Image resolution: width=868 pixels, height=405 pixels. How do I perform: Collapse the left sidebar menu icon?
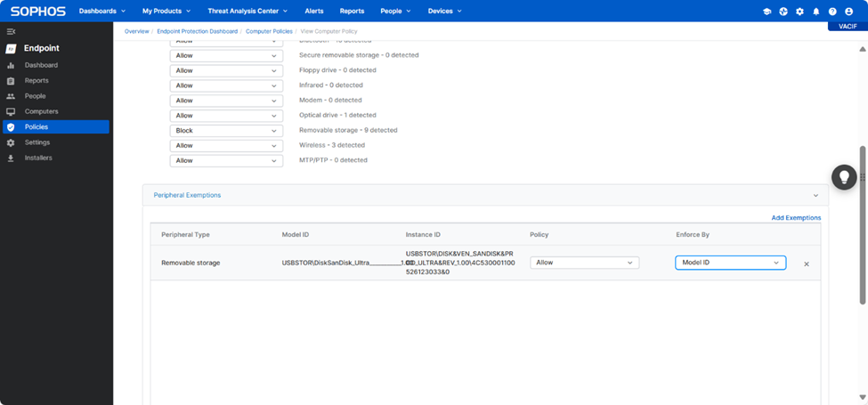pos(11,31)
